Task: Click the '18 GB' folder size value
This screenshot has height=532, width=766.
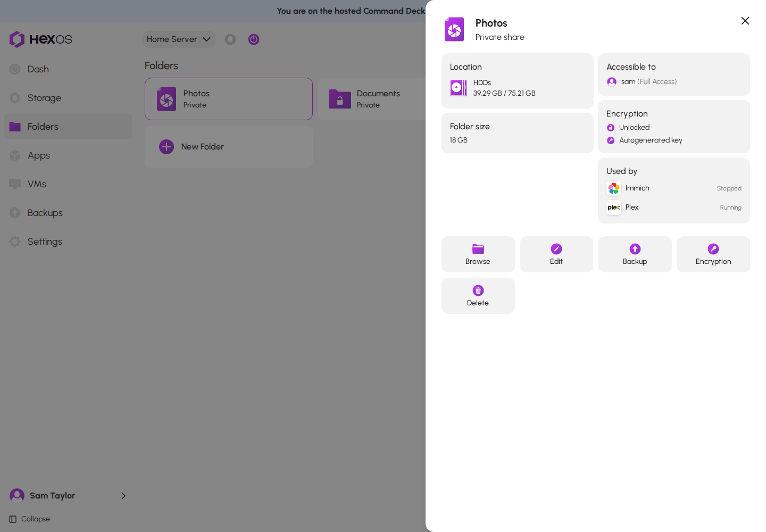Action: pos(459,140)
